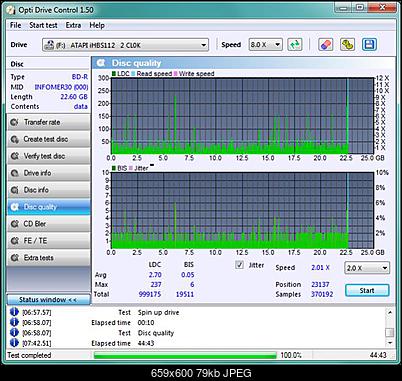Click the Disc quality log entry
The image size is (402, 381).
click(x=156, y=333)
